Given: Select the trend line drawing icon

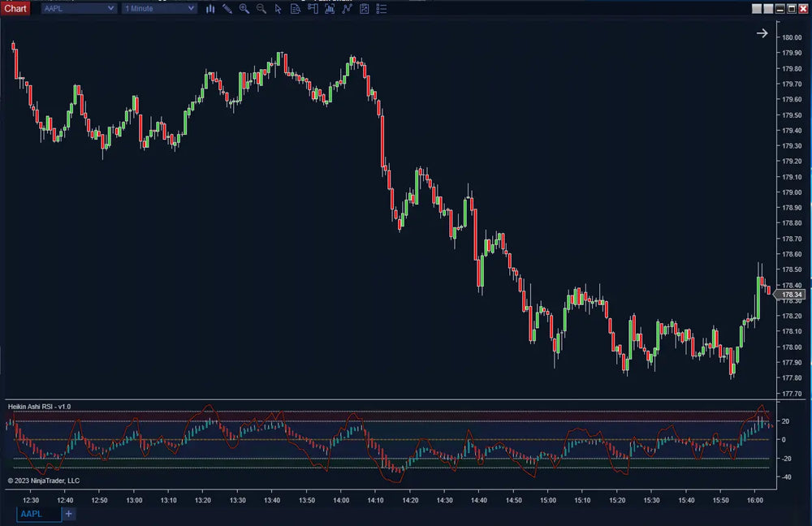Looking at the screenshot, I should pyautogui.click(x=347, y=9).
